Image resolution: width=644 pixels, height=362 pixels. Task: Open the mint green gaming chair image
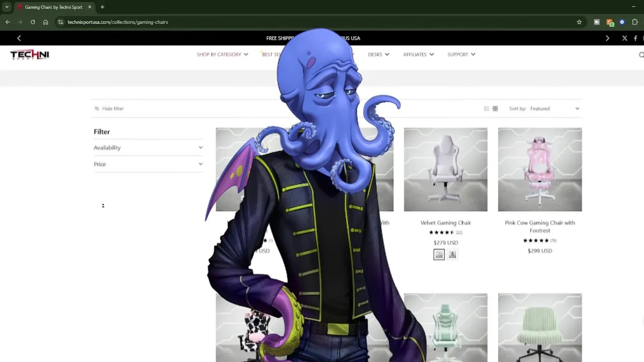point(446,328)
